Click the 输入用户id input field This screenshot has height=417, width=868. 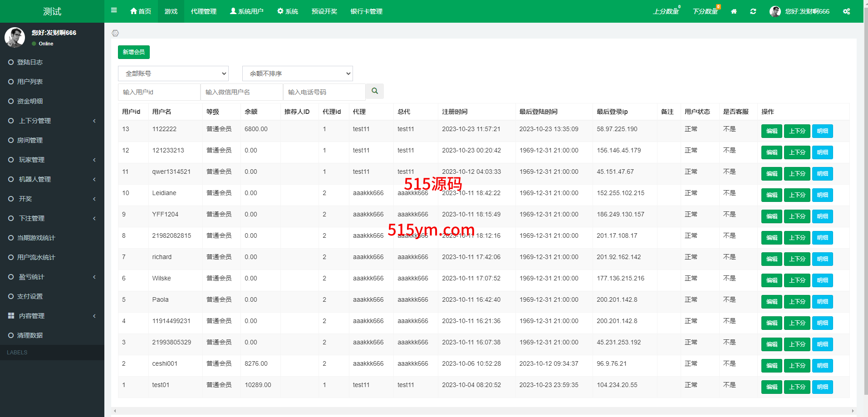[x=159, y=92]
